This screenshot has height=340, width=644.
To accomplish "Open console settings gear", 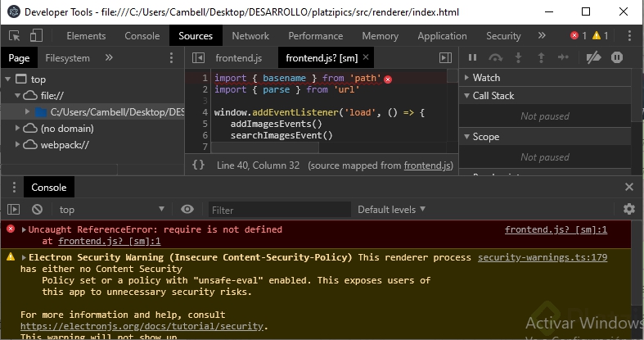I will tap(628, 210).
